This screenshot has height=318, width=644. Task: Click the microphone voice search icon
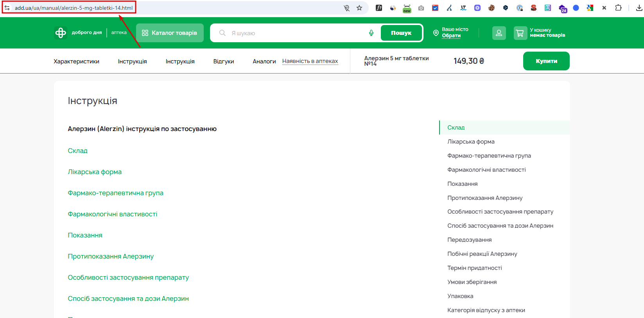[x=371, y=33]
